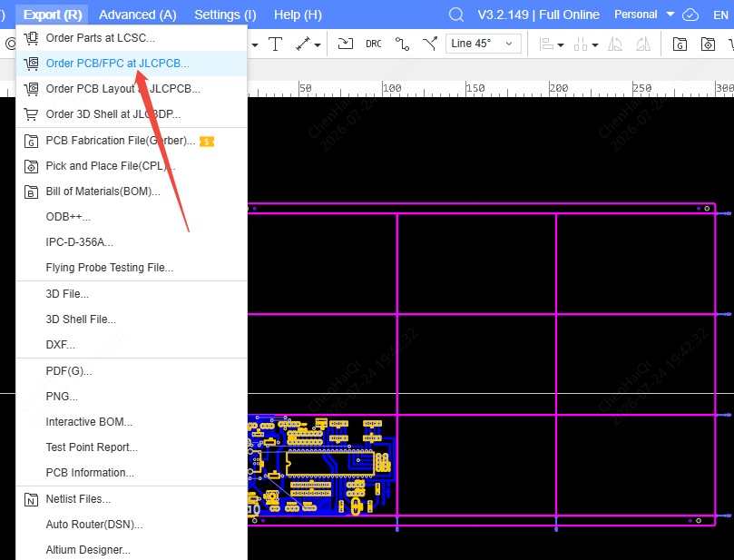Click the coupon badge beside Gerber entry
The image size is (734, 560).
(207, 141)
